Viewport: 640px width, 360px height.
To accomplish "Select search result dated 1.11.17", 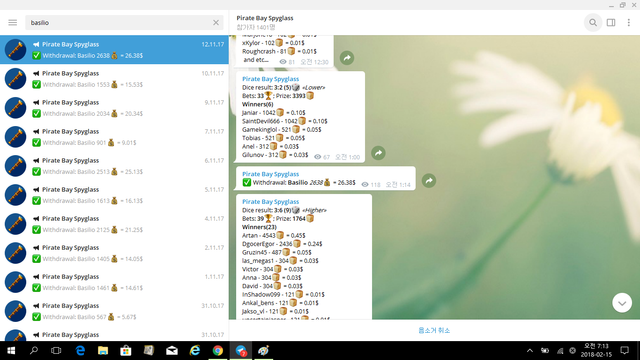I will pyautogui.click(x=114, y=281).
